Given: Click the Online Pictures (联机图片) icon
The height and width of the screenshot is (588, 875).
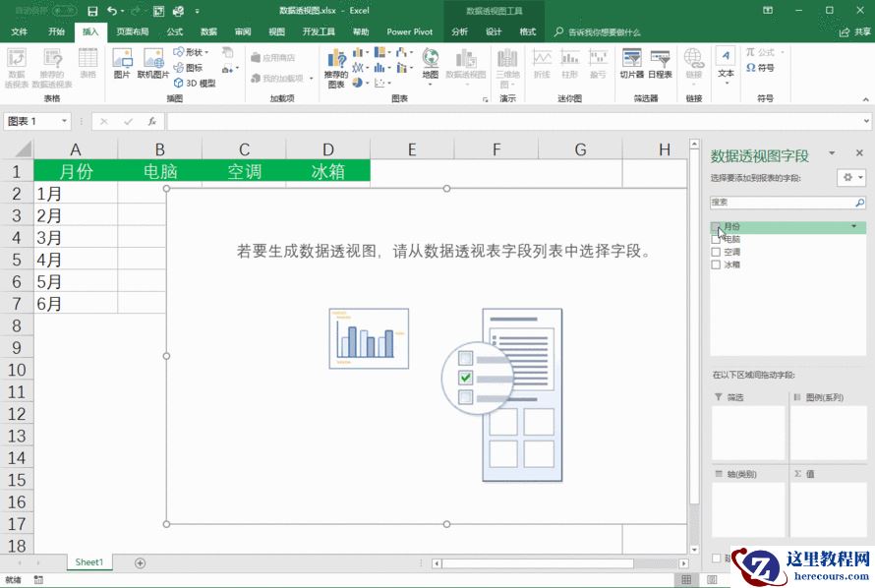Looking at the screenshot, I should (x=153, y=63).
